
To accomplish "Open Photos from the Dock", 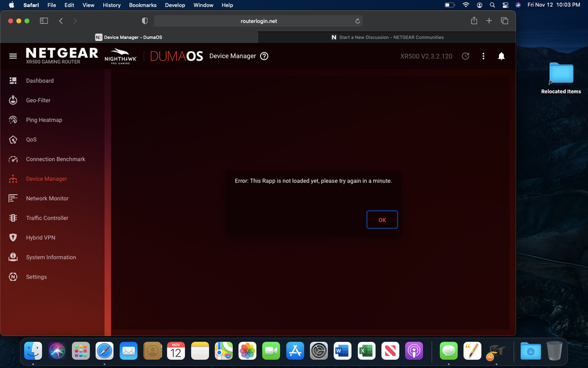I will (247, 351).
